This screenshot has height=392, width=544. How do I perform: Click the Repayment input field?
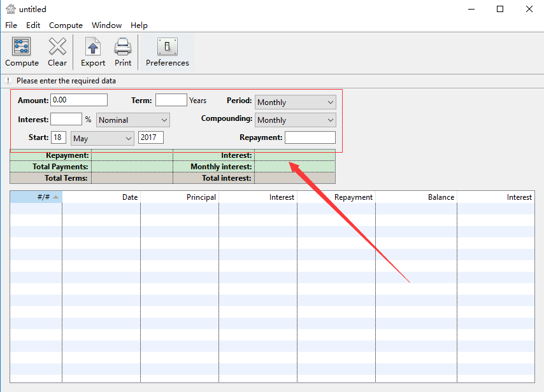[x=310, y=137]
